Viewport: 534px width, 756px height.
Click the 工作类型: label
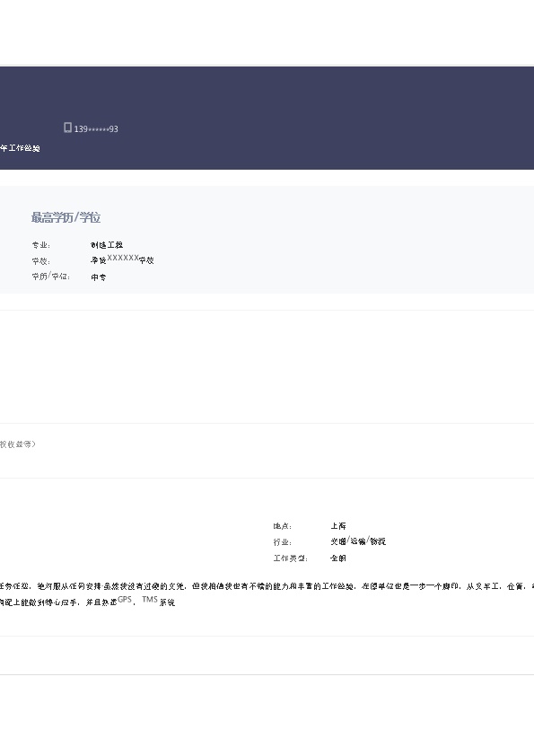[x=290, y=558]
